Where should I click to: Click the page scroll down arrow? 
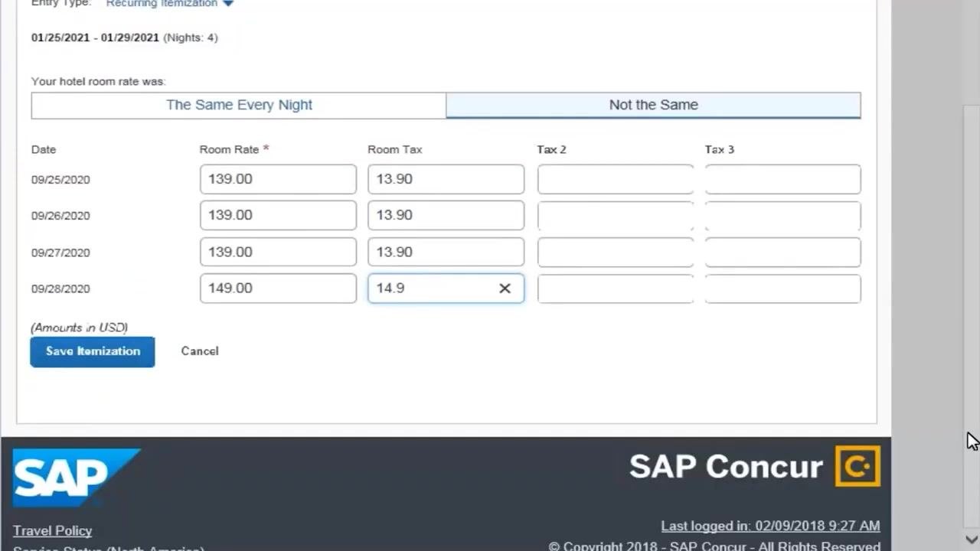tap(972, 540)
